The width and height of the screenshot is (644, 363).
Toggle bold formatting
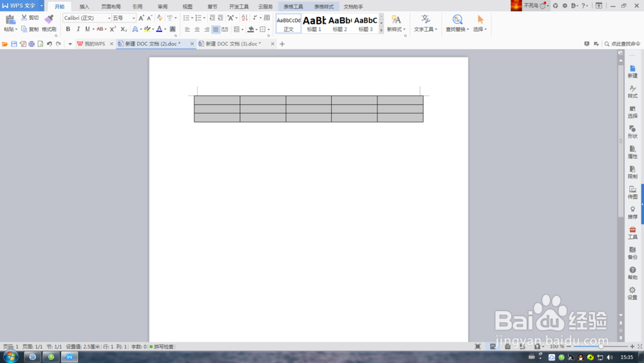(x=68, y=29)
